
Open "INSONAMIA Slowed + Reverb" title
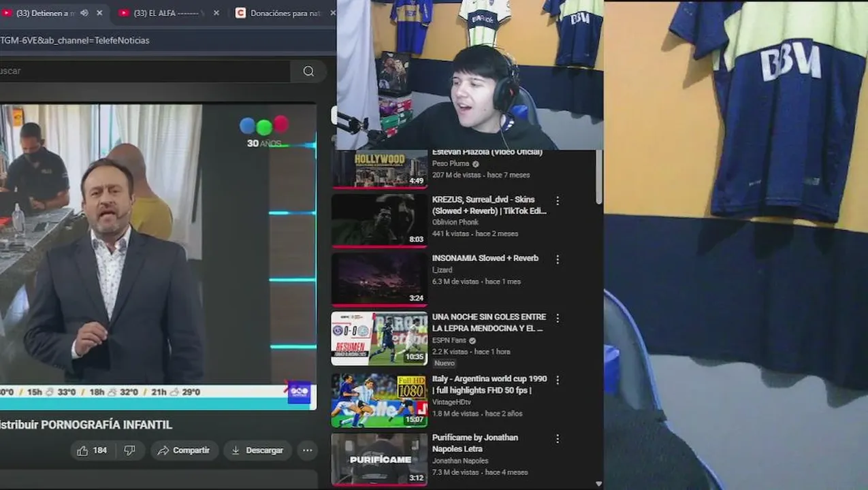click(485, 259)
